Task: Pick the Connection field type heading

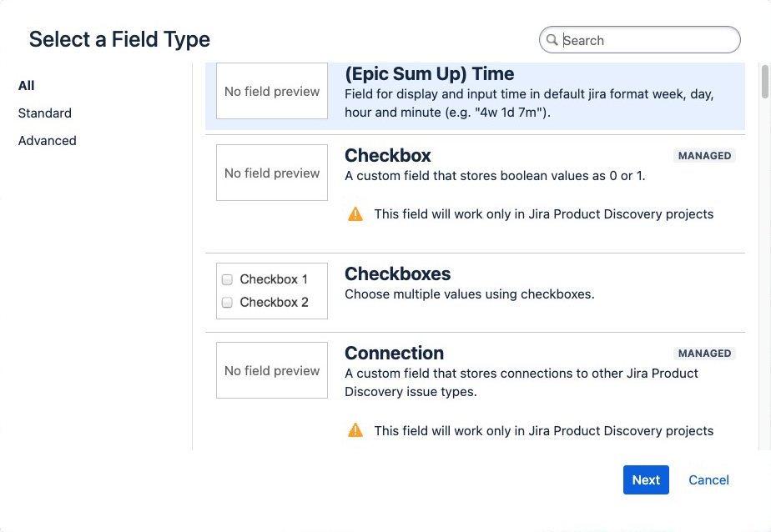Action: 394,354
